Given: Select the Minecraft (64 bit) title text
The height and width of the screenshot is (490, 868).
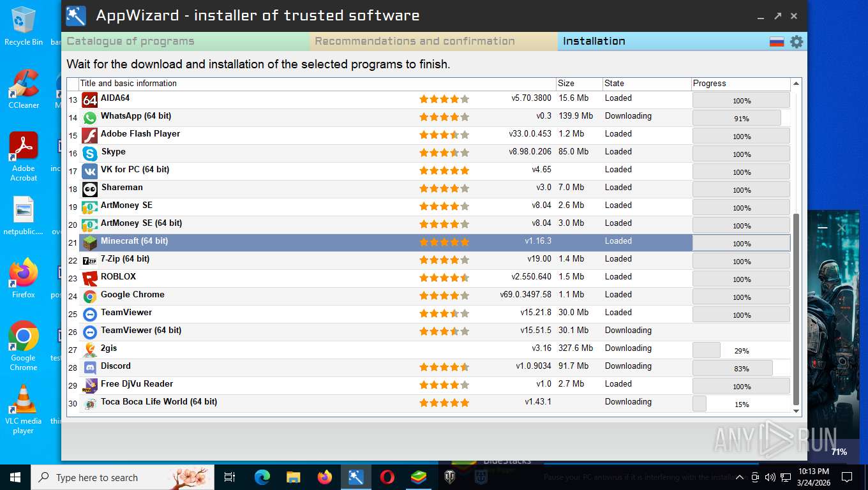Looking at the screenshot, I should click(134, 241).
